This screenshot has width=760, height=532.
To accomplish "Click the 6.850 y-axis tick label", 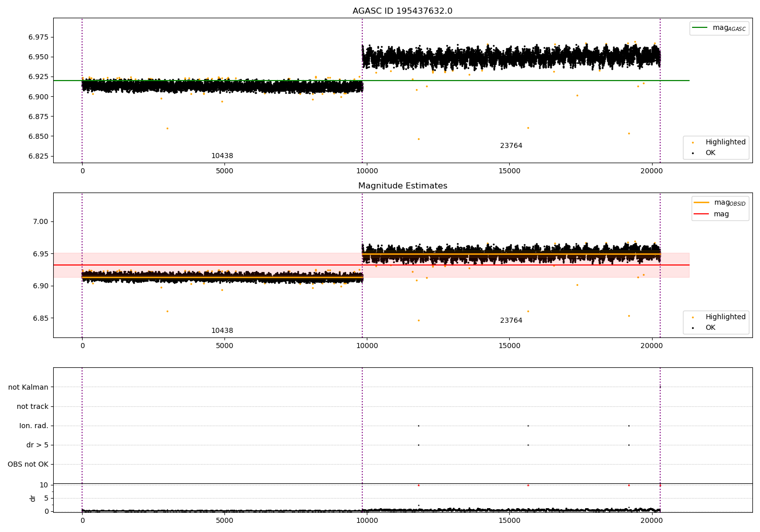I will click(38, 136).
